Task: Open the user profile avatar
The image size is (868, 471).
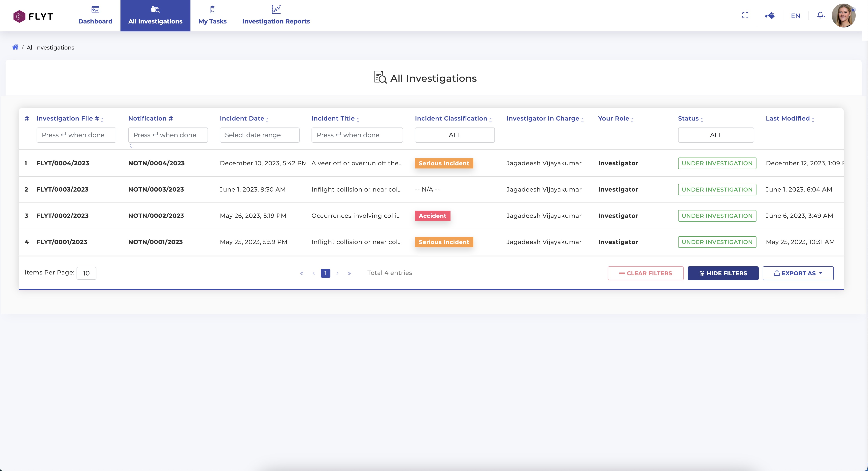Action: pyautogui.click(x=843, y=16)
